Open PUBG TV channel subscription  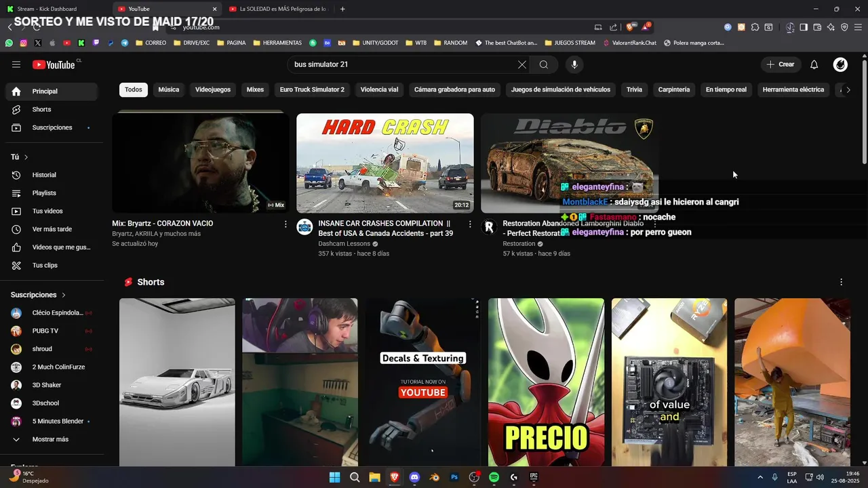point(52,331)
